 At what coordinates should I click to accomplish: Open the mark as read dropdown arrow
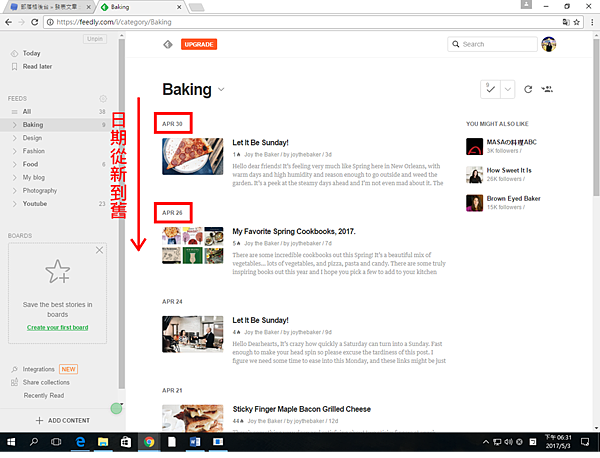[507, 90]
